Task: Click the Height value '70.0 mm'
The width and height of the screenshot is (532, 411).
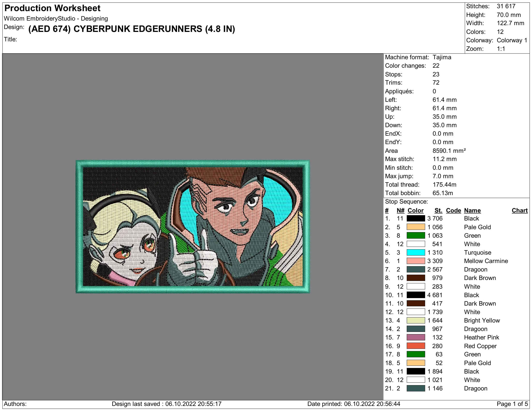Action: (509, 15)
